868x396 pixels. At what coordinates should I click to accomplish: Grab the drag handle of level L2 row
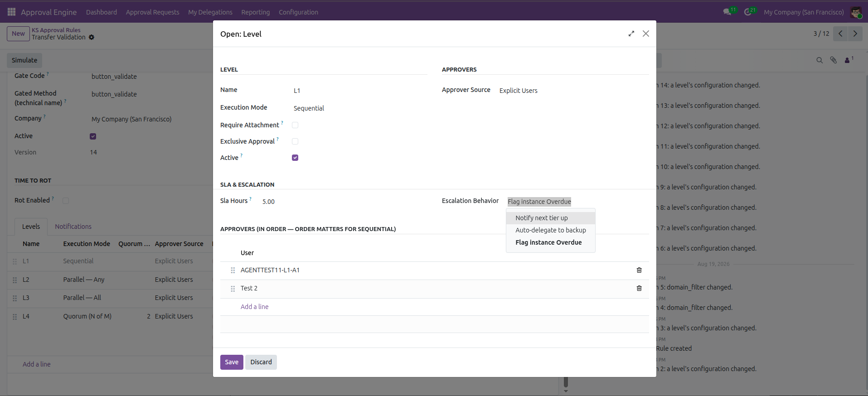pyautogui.click(x=15, y=280)
